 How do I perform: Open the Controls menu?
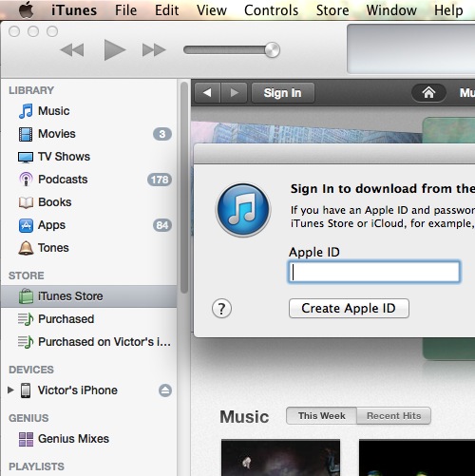271,10
